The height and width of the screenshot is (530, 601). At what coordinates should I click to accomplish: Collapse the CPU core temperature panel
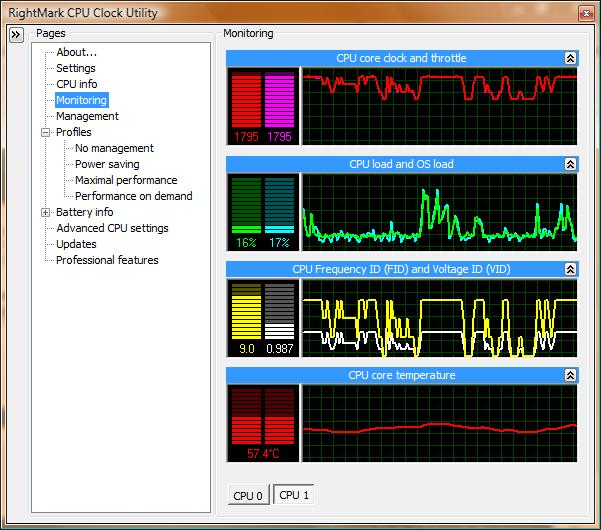570,375
